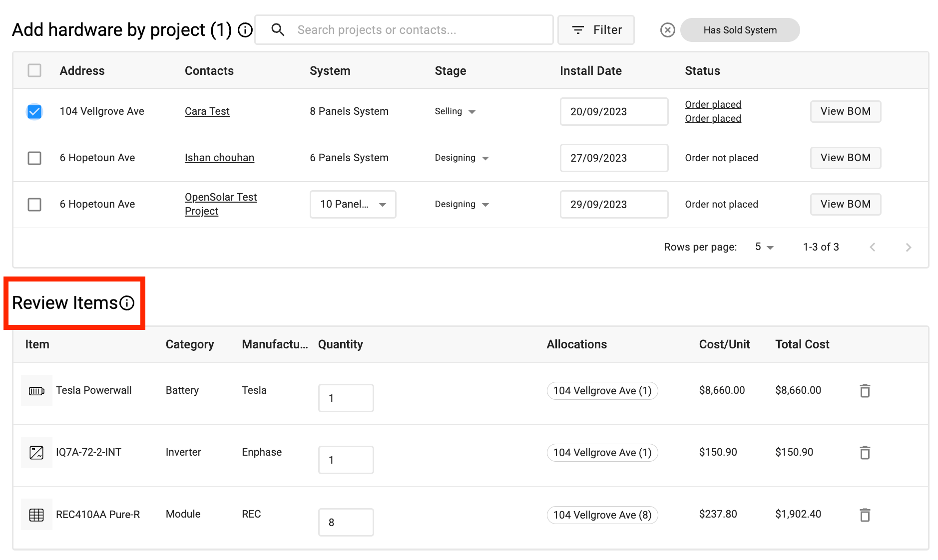Remove the Has Sold System filter
This screenshot has width=938, height=560.
click(x=667, y=30)
